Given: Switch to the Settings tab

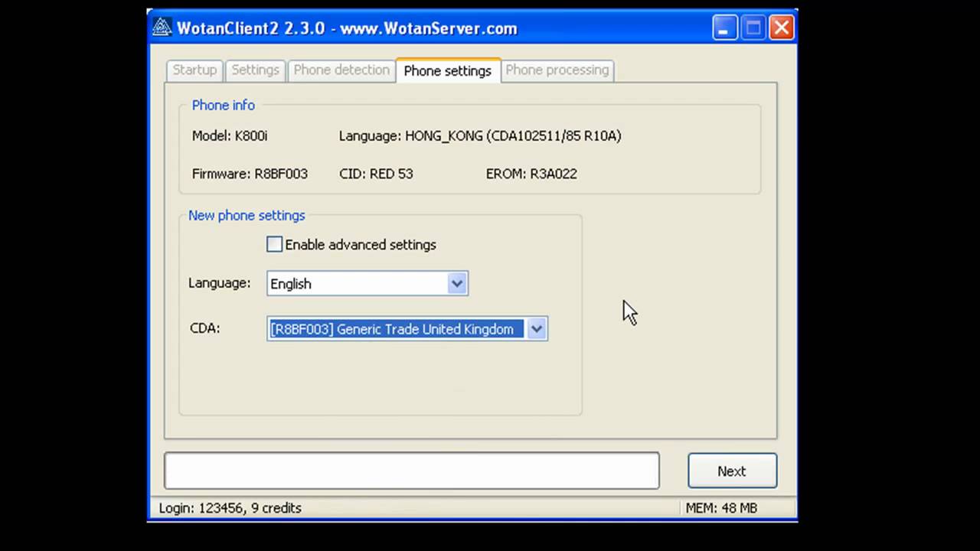Looking at the screenshot, I should [x=255, y=70].
